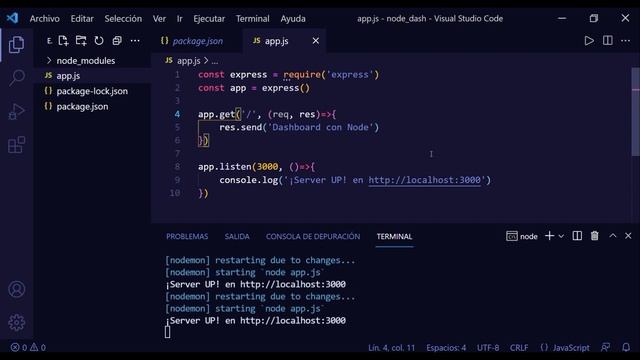Screen dimensions: 640x360
Task: Change indentation via Espacios: 4
Action: 446,348
